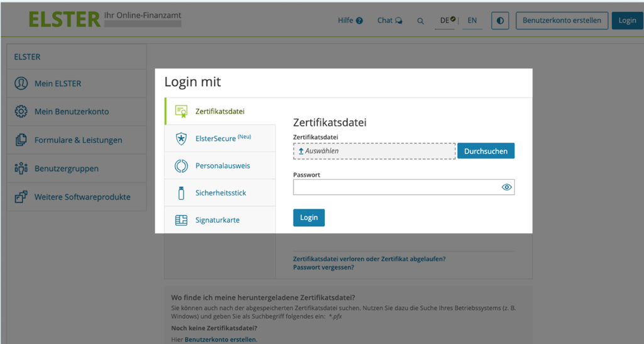Screen dimensions: 644x344
Task: Click the ELSTER logo in header
Action: coord(64,19)
